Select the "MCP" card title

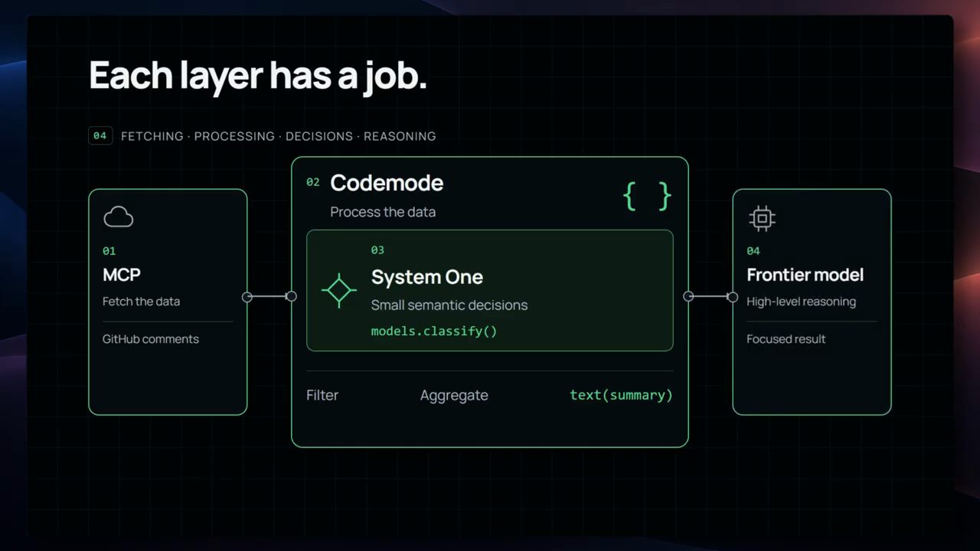(x=122, y=275)
